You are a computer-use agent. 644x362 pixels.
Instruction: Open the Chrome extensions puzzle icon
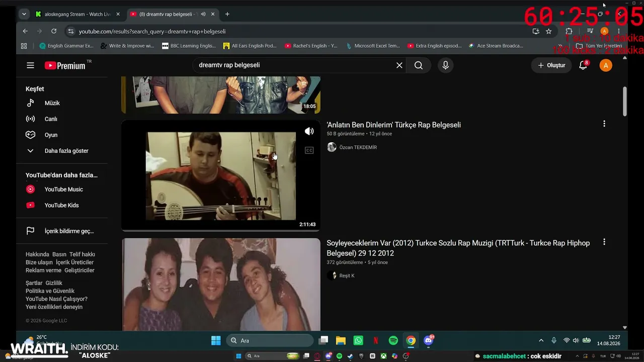[x=569, y=31]
